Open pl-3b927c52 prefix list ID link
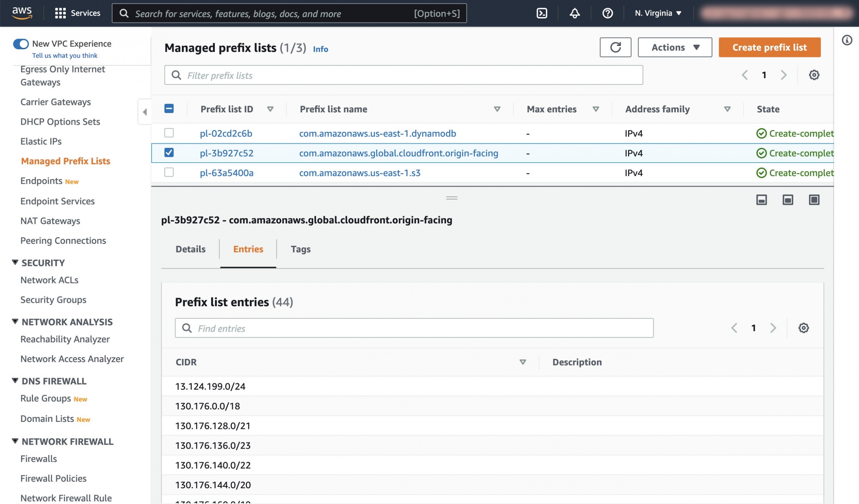Image resolution: width=859 pixels, height=504 pixels. 227,153
